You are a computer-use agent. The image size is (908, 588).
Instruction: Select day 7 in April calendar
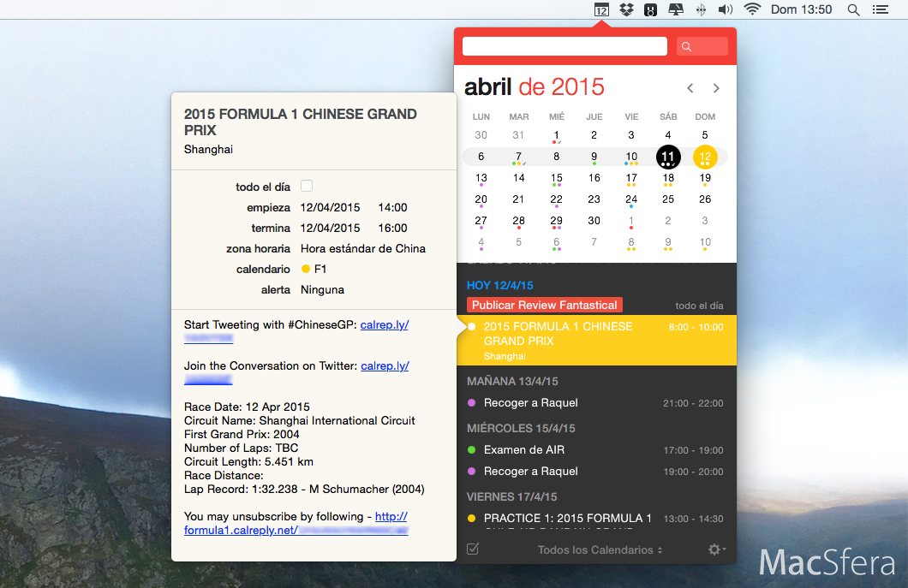[518, 157]
